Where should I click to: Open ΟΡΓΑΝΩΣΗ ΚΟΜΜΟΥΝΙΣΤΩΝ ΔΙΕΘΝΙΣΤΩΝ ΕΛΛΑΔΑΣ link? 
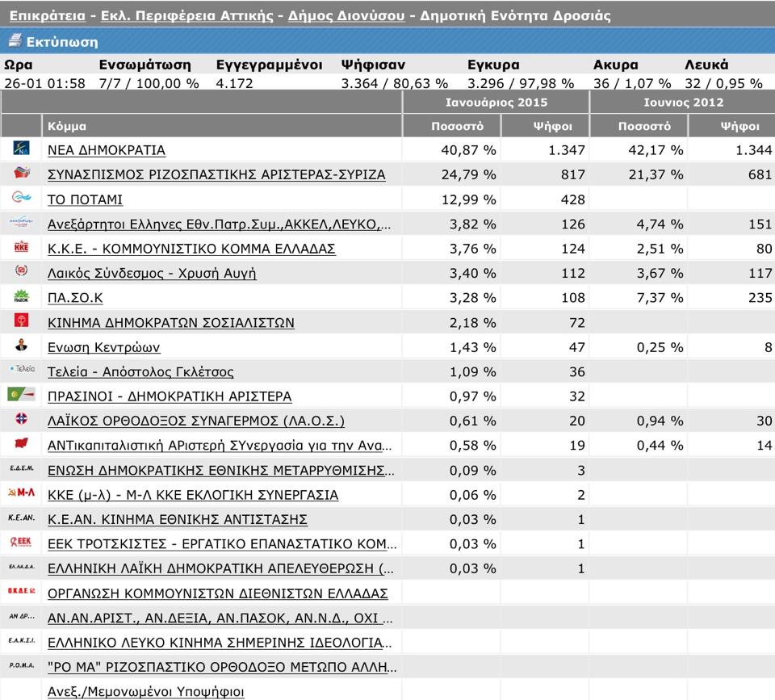tap(218, 593)
